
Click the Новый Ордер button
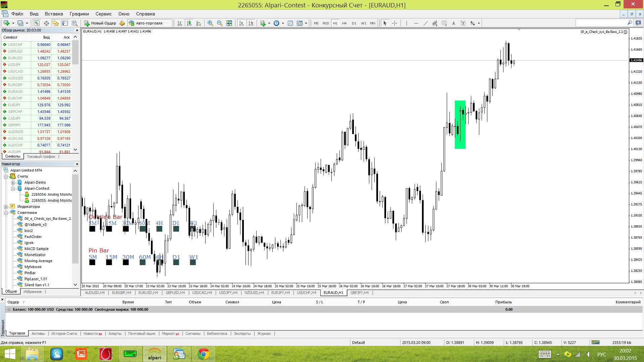tap(100, 23)
